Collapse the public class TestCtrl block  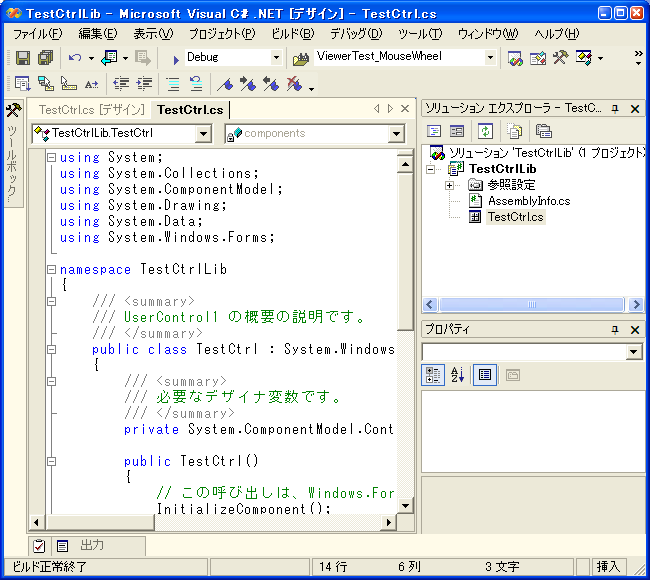51,349
